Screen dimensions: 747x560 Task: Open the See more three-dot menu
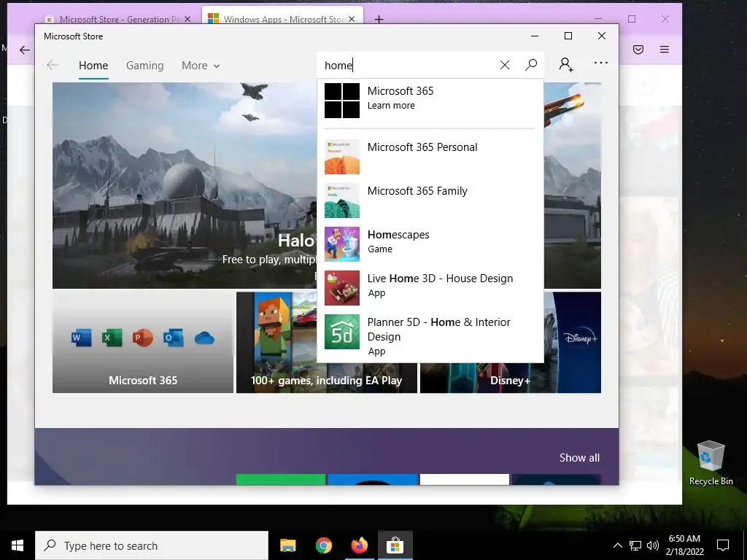tap(601, 63)
